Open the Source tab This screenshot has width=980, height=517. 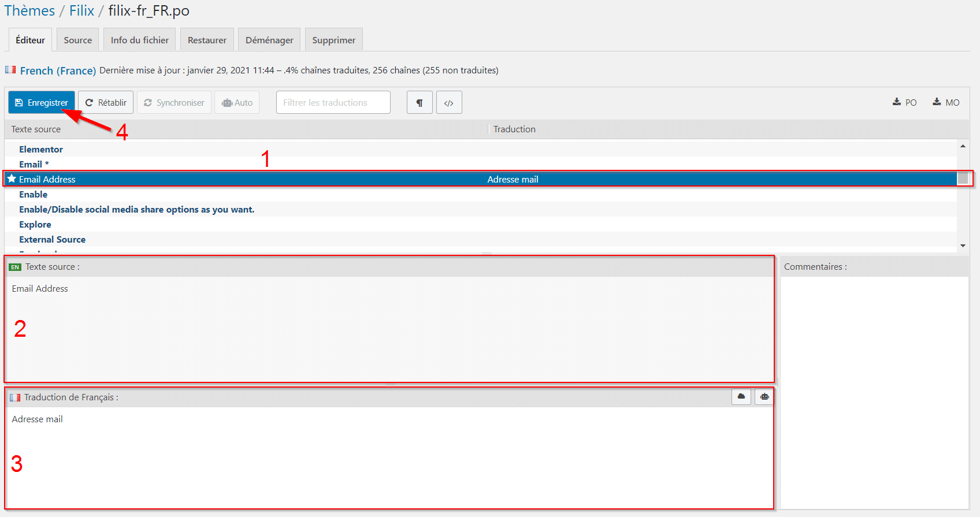pos(77,40)
